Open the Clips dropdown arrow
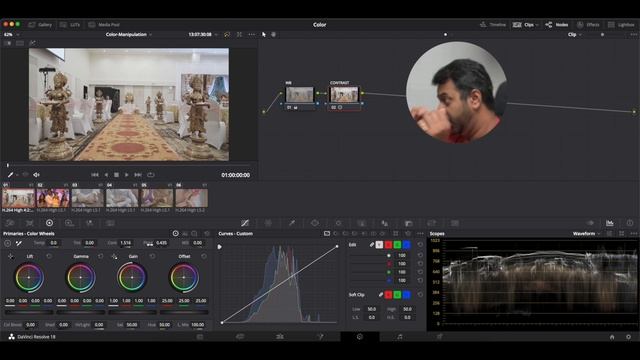 click(x=537, y=25)
